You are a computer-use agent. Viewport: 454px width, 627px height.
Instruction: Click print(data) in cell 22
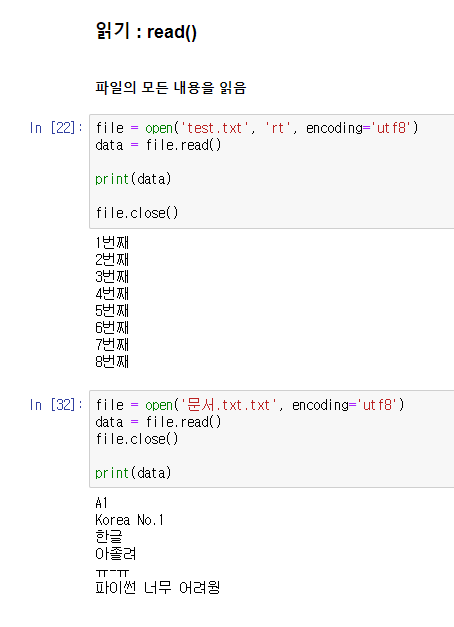point(133,179)
